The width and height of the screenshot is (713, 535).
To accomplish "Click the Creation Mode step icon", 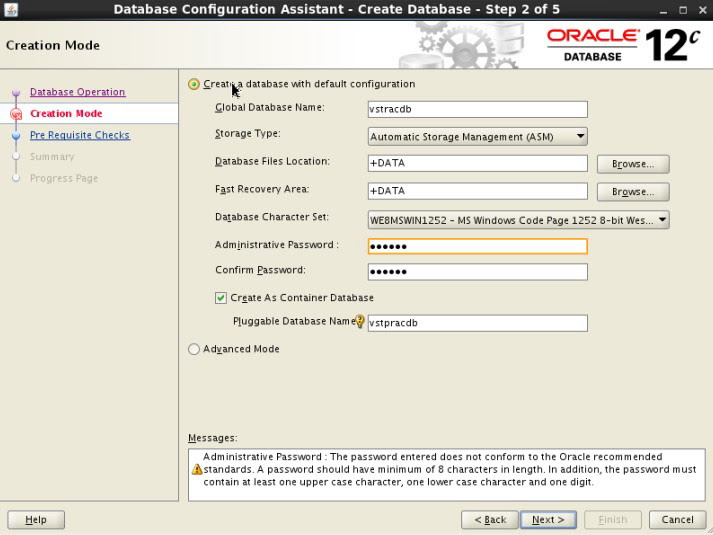I will pyautogui.click(x=16, y=114).
